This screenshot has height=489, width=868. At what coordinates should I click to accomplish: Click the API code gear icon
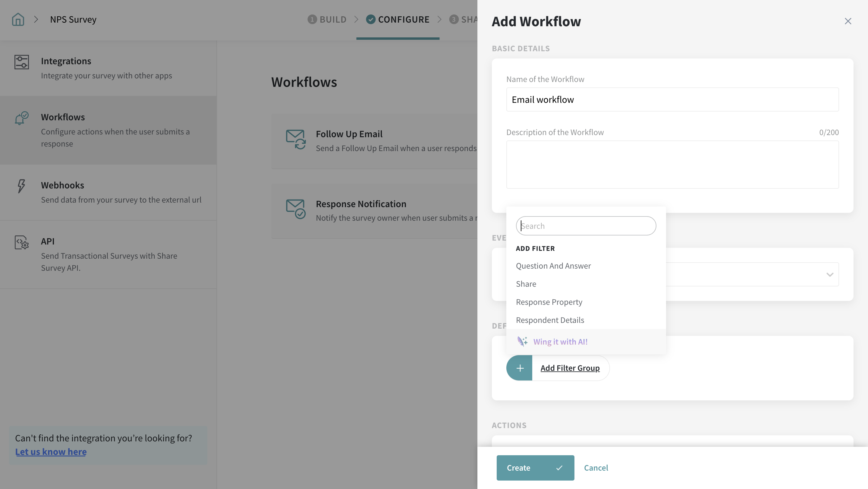pyautogui.click(x=22, y=242)
